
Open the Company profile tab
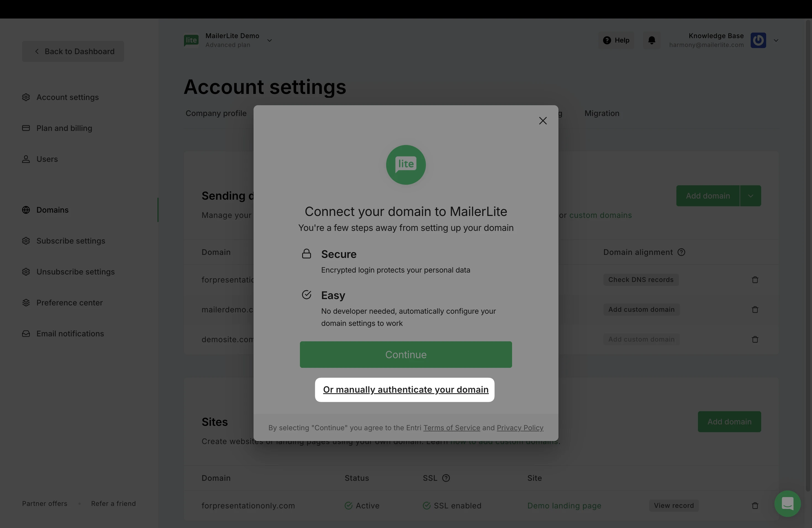coord(216,113)
